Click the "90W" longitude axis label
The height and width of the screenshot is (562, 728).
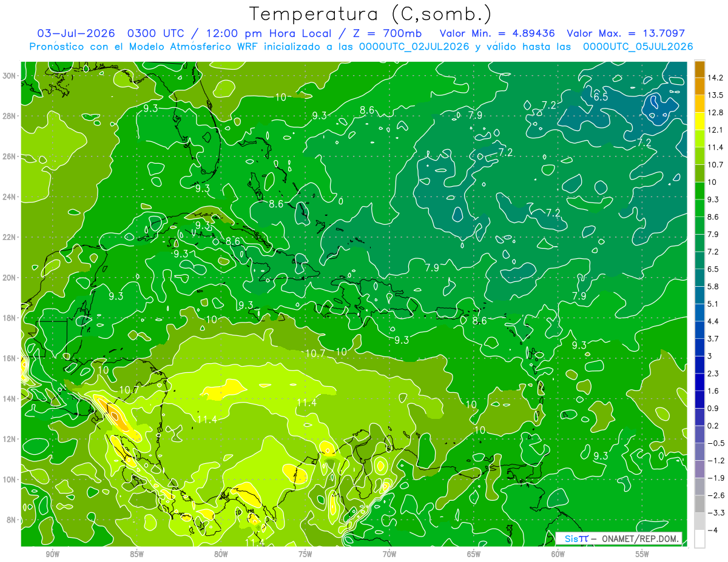(52, 555)
